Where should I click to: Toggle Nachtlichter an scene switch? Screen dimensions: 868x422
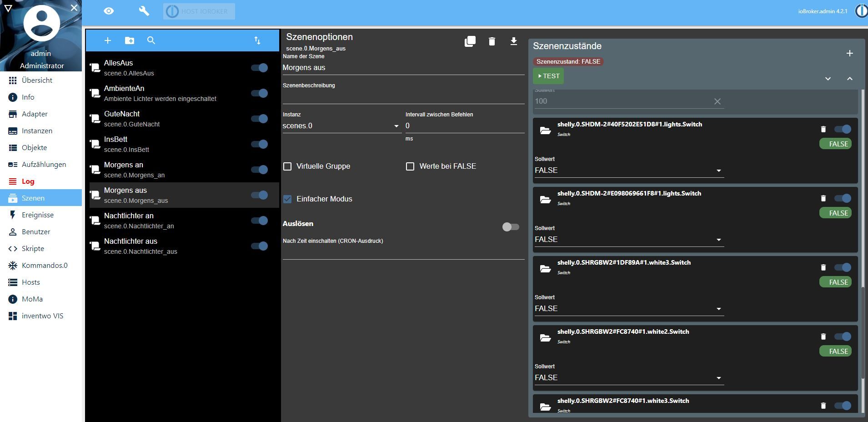[260, 221]
